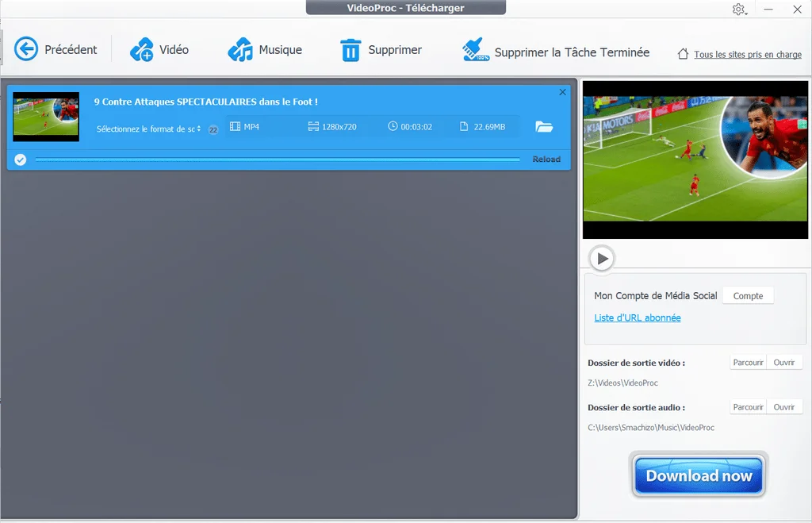
Task: Open the downloaded file's folder icon
Action: (544, 127)
